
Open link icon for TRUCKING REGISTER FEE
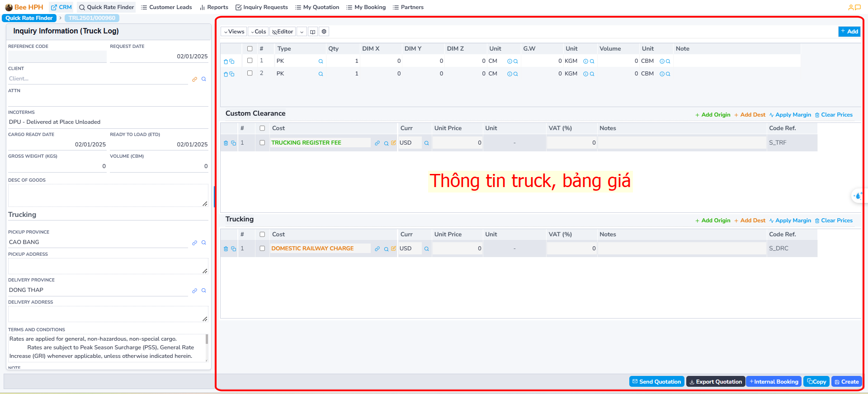pyautogui.click(x=377, y=143)
